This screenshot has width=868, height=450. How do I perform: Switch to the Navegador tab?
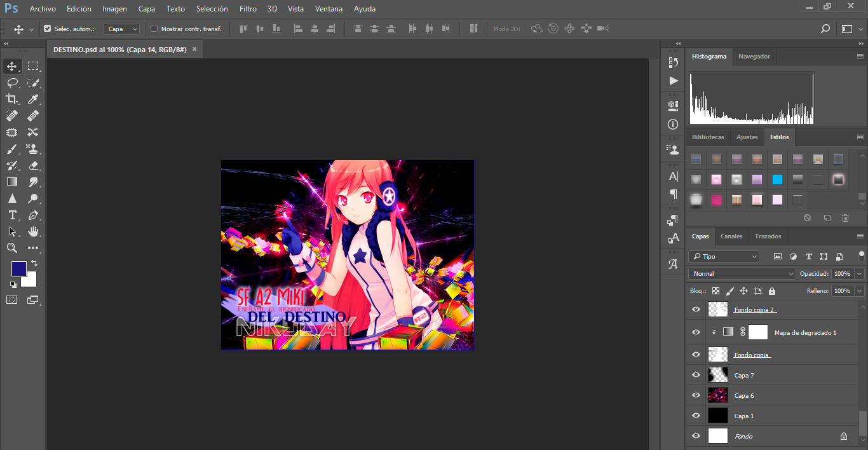click(754, 57)
